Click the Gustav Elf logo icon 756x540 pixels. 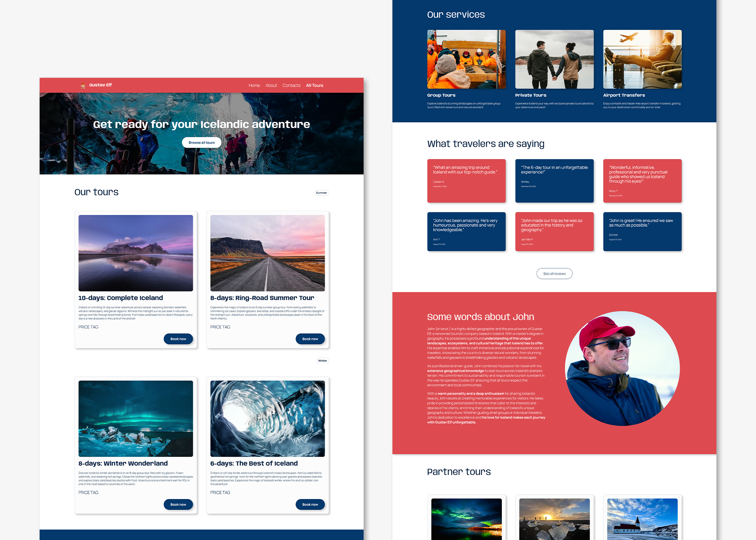click(83, 85)
